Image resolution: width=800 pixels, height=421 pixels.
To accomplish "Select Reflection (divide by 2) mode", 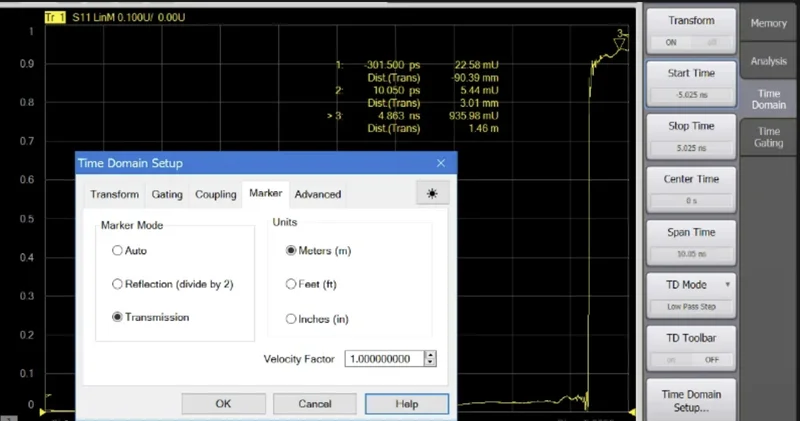I will (118, 284).
